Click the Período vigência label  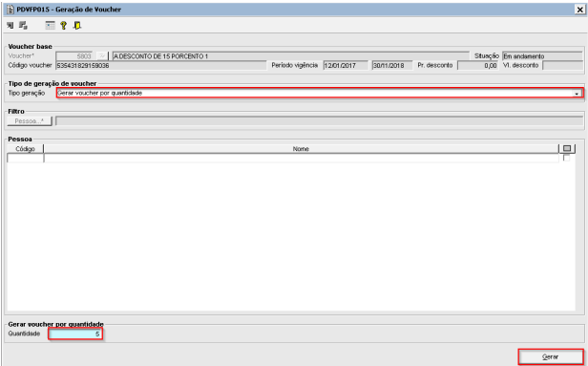click(x=294, y=65)
